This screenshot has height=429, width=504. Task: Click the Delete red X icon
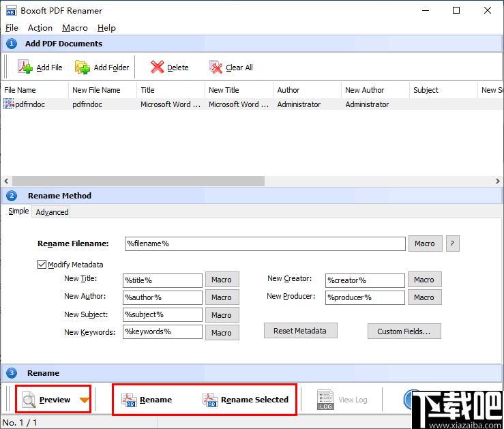tap(158, 67)
